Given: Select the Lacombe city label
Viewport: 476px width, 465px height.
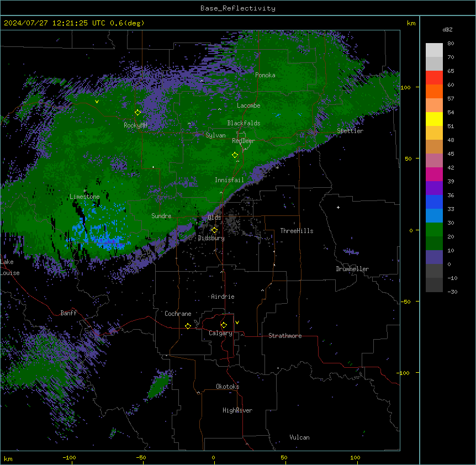Looking at the screenshot, I should (248, 105).
